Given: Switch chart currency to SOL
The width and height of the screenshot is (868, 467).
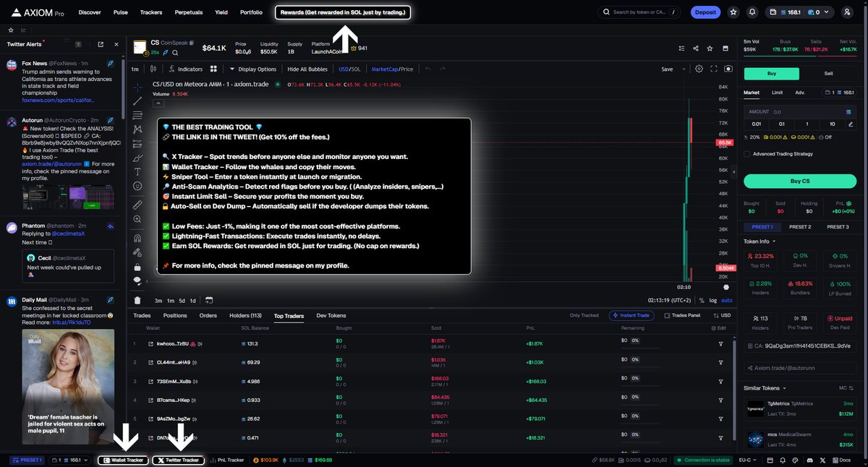Looking at the screenshot, I should coord(355,69).
